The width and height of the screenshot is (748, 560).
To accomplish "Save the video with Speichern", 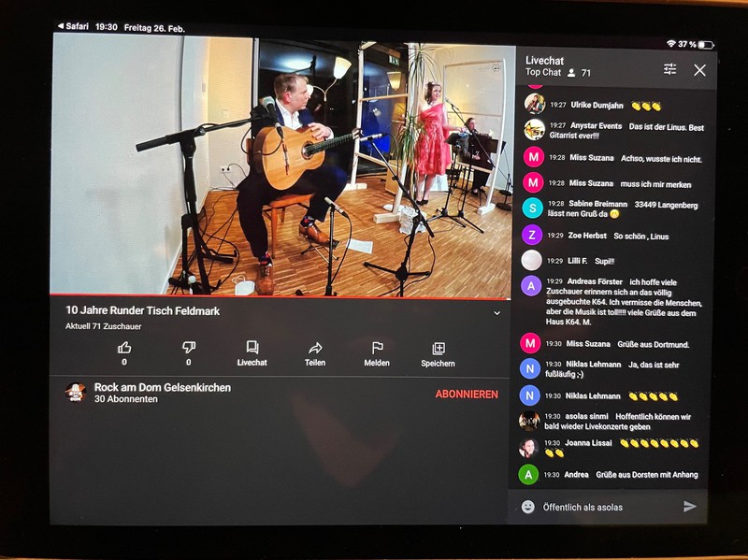I will point(438,354).
